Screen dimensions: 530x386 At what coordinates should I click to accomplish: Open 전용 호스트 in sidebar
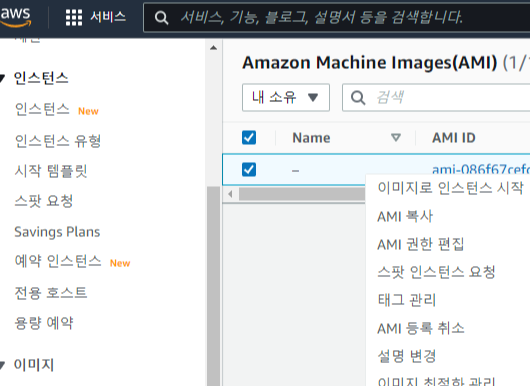51,293
